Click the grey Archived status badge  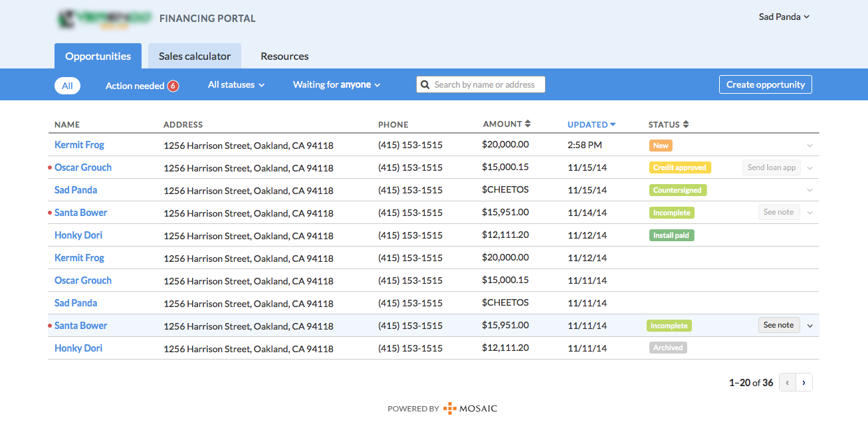(668, 348)
